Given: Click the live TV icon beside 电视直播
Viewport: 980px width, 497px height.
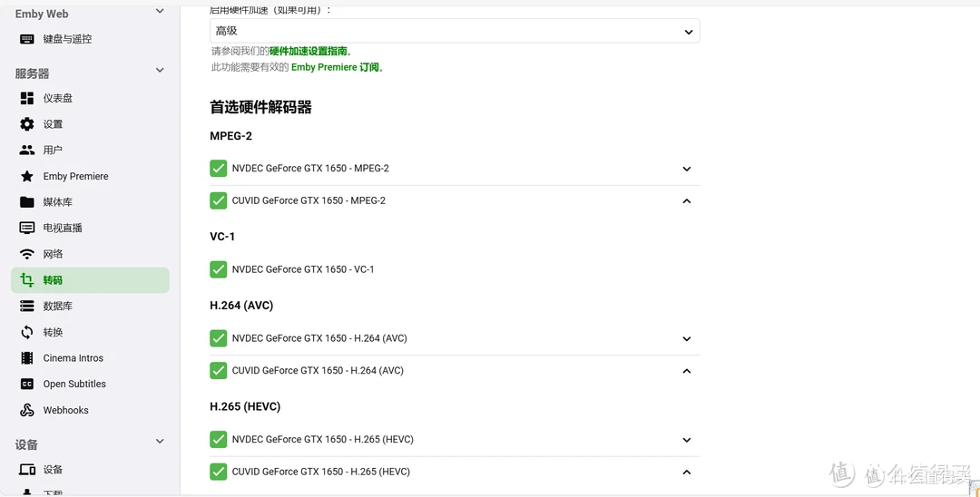Looking at the screenshot, I should pyautogui.click(x=27, y=228).
